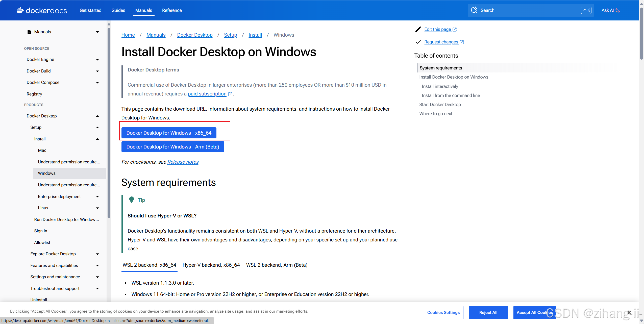Expand the Linux install submenu
644x324 pixels.
(97, 208)
